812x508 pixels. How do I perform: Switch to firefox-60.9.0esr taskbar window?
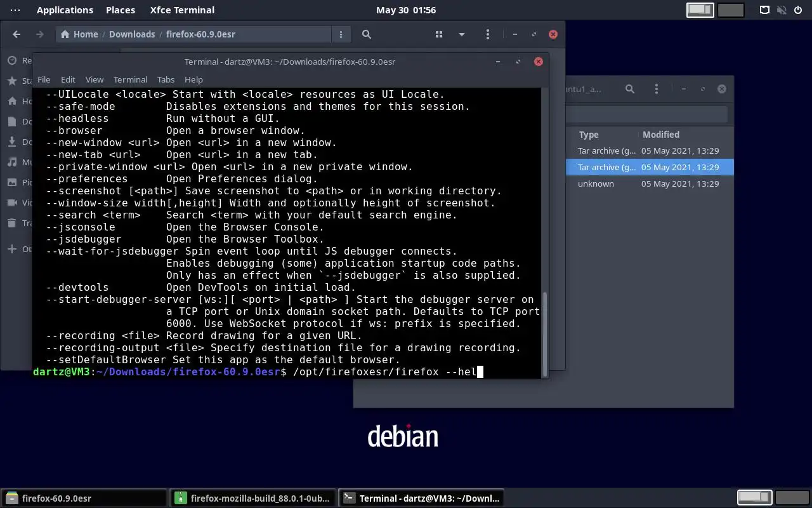click(84, 498)
